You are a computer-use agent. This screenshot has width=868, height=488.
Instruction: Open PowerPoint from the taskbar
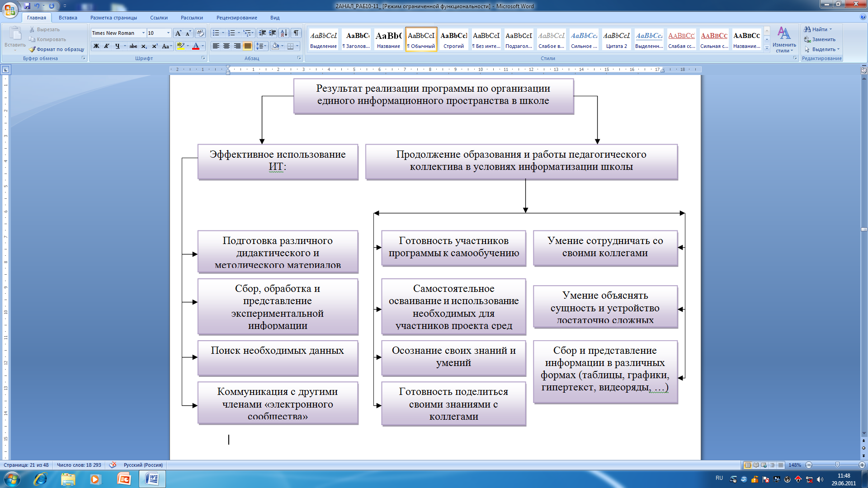coord(123,479)
